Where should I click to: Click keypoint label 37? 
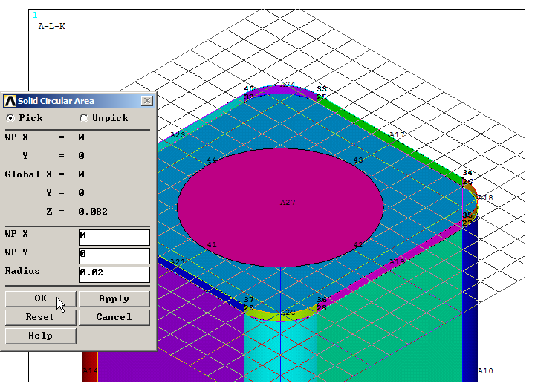[249, 300]
